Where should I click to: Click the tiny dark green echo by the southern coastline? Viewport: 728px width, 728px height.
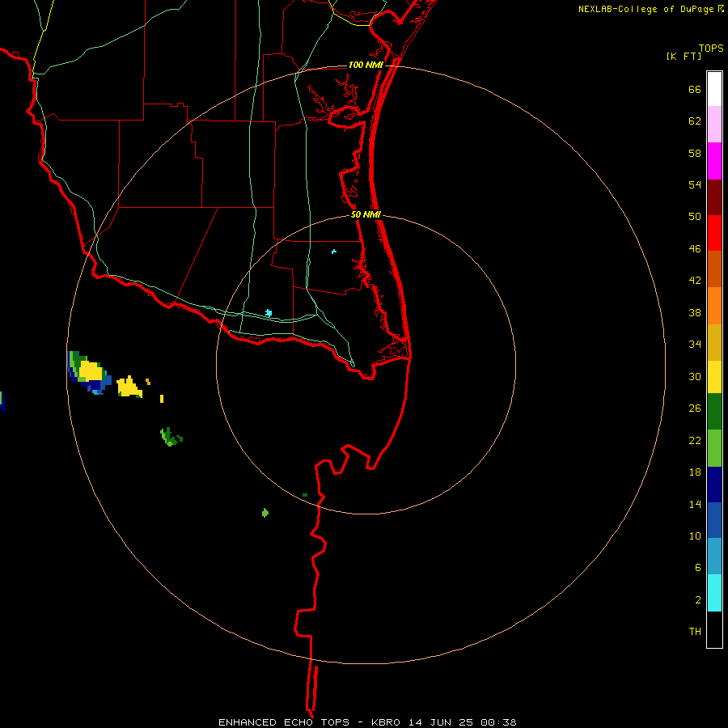[305, 495]
